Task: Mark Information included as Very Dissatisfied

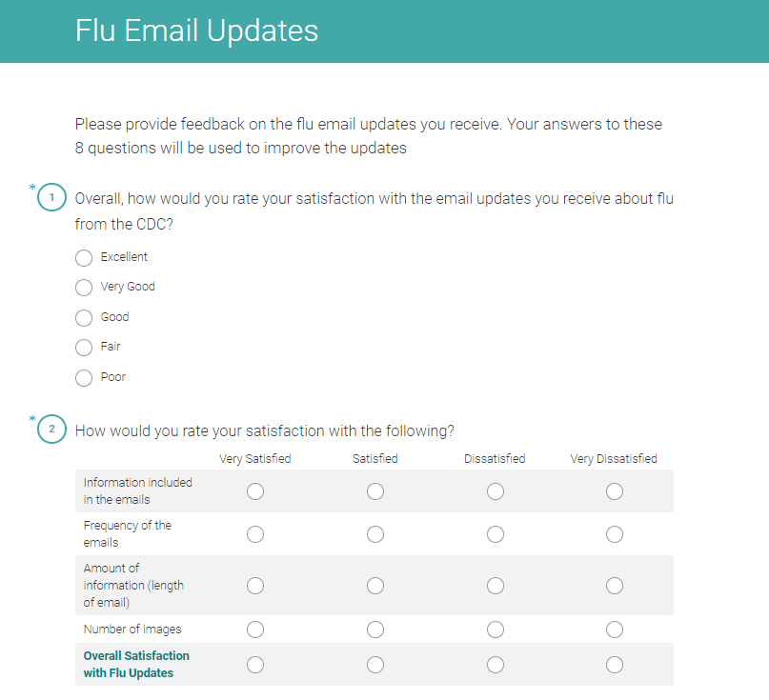Action: 615,491
